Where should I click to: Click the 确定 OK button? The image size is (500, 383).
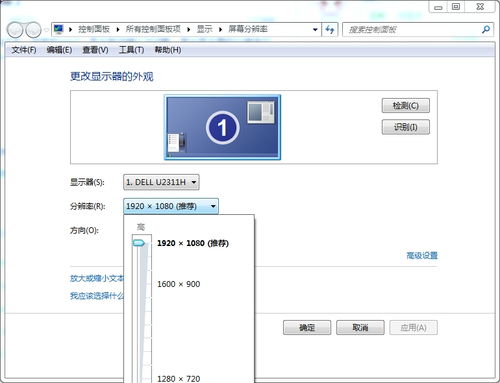[307, 328]
